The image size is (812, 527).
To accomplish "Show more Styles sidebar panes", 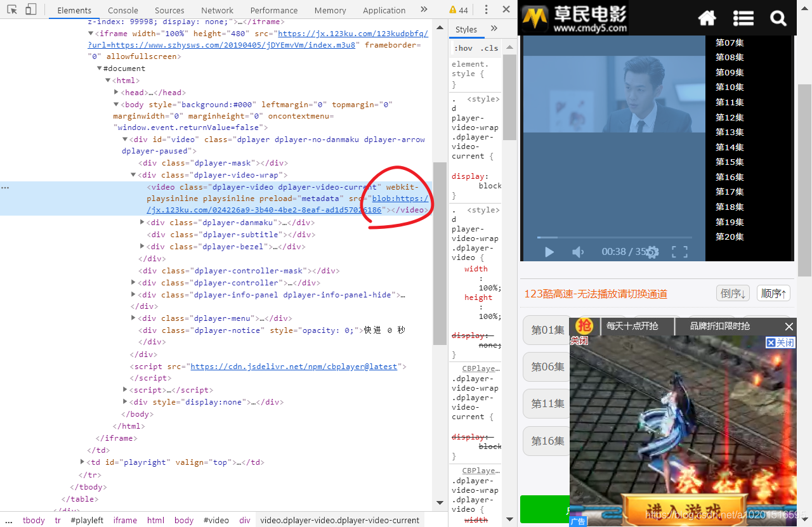I will point(494,29).
